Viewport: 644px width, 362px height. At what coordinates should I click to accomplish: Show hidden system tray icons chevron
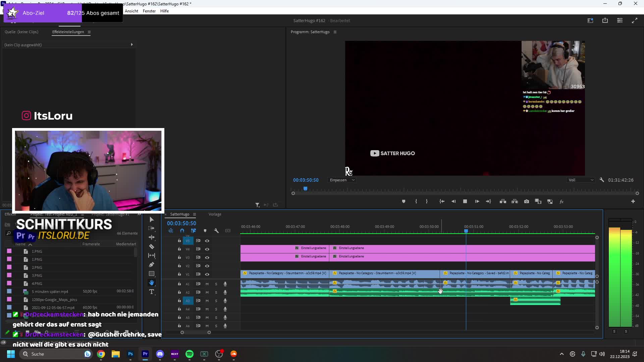[561, 354]
